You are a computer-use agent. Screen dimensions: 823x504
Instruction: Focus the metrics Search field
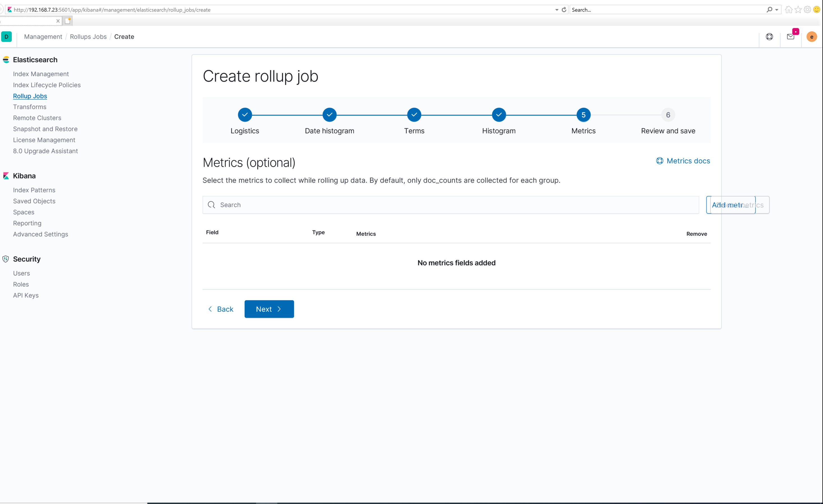(450, 205)
